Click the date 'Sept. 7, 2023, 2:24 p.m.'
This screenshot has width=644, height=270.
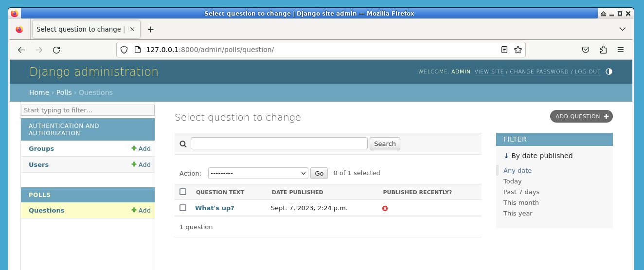(x=309, y=208)
